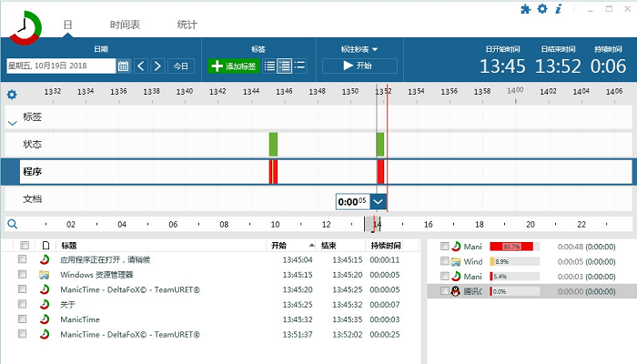Open the stopwatch timer dropdown on timeline
637x364 pixels.
379,202
